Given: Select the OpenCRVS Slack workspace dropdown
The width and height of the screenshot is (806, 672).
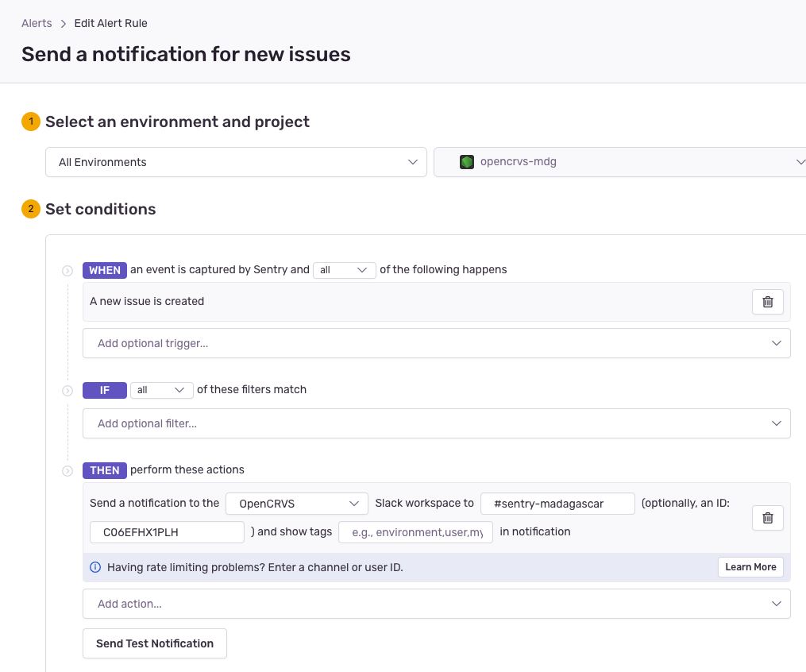Looking at the screenshot, I should (x=297, y=504).
